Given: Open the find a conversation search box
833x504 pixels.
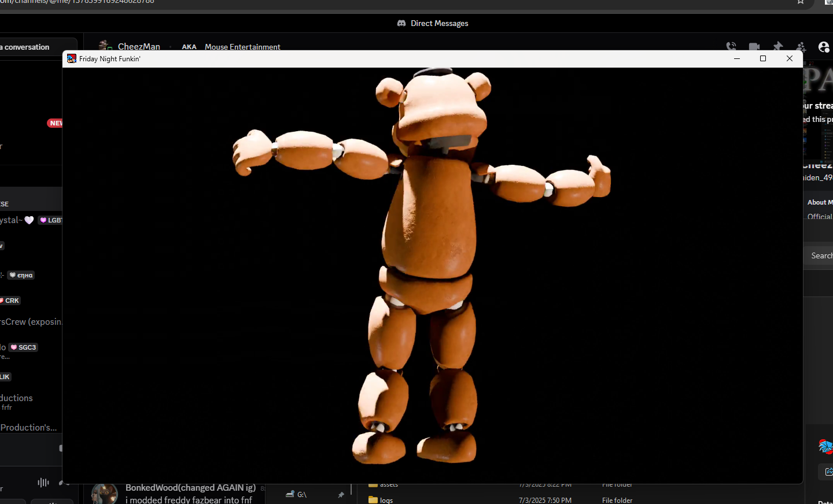Looking at the screenshot, I should pos(37,47).
